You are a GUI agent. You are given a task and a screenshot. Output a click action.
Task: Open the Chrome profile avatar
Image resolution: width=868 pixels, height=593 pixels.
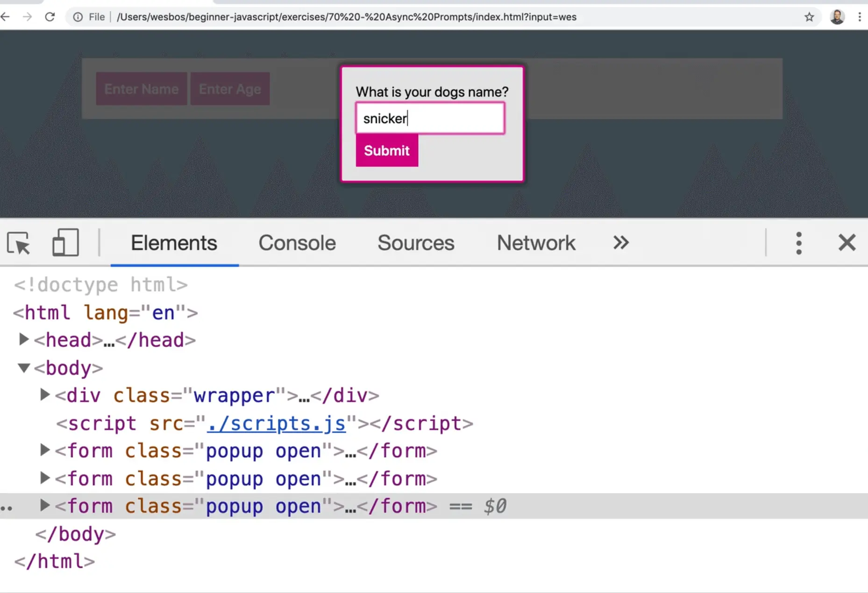(x=837, y=17)
